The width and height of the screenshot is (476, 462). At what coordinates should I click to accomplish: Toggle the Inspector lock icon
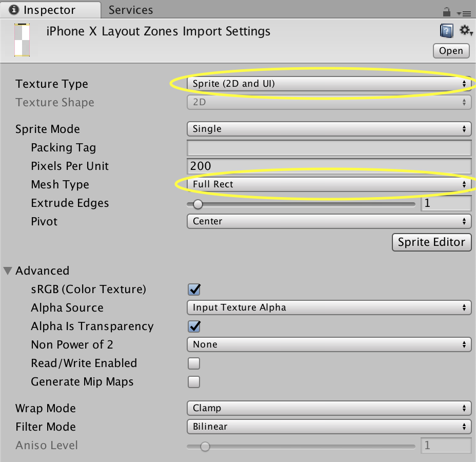coord(447,12)
